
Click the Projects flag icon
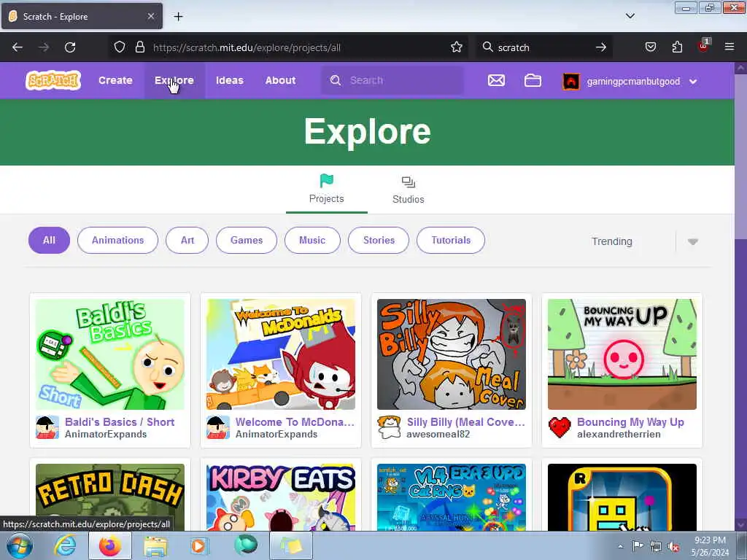coord(326,181)
